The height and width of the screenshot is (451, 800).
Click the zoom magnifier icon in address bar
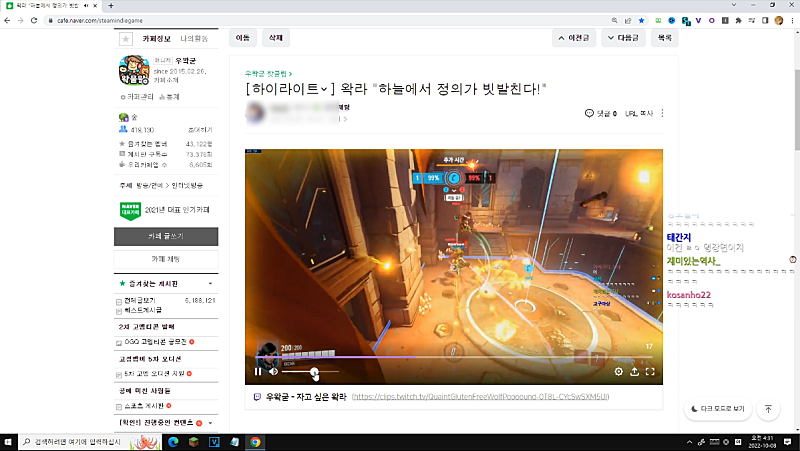[614, 20]
